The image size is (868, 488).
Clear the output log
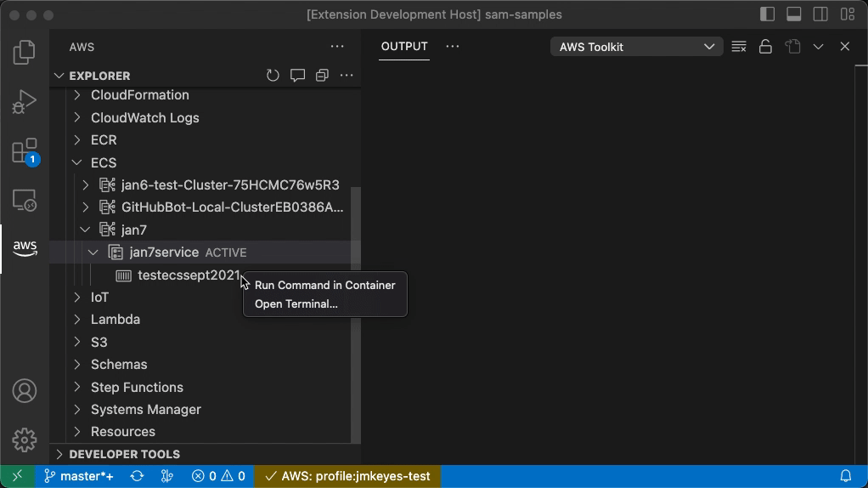(739, 47)
